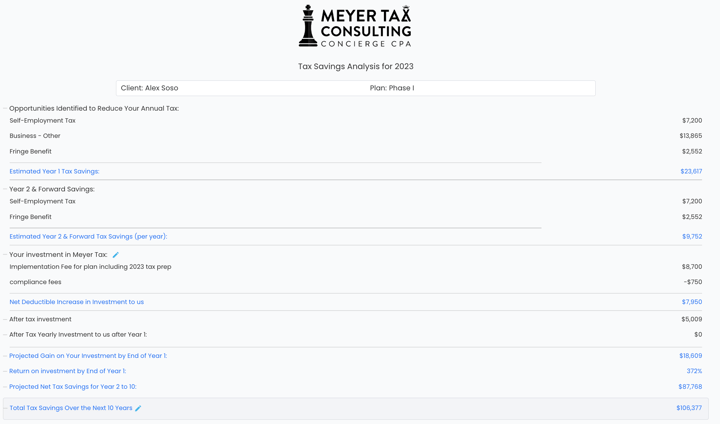Toggle the dash beside Projected Gain on Your Investment
The width and height of the screenshot is (720, 424).
pos(5,356)
